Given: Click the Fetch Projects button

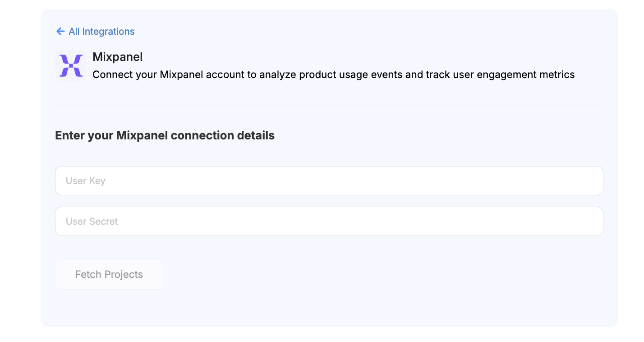Looking at the screenshot, I should click(x=109, y=274).
